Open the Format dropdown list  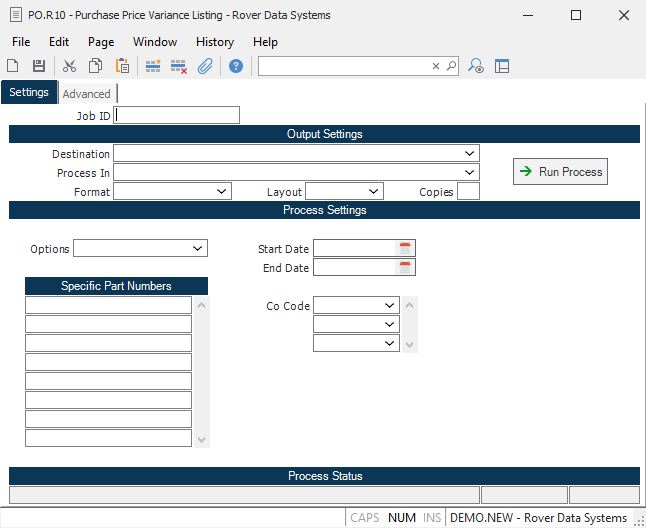[222, 191]
